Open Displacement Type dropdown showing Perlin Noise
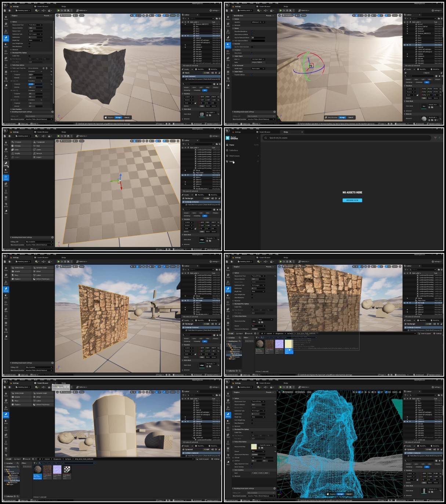Image resolution: width=446 pixels, height=504 pixels. [36, 25]
